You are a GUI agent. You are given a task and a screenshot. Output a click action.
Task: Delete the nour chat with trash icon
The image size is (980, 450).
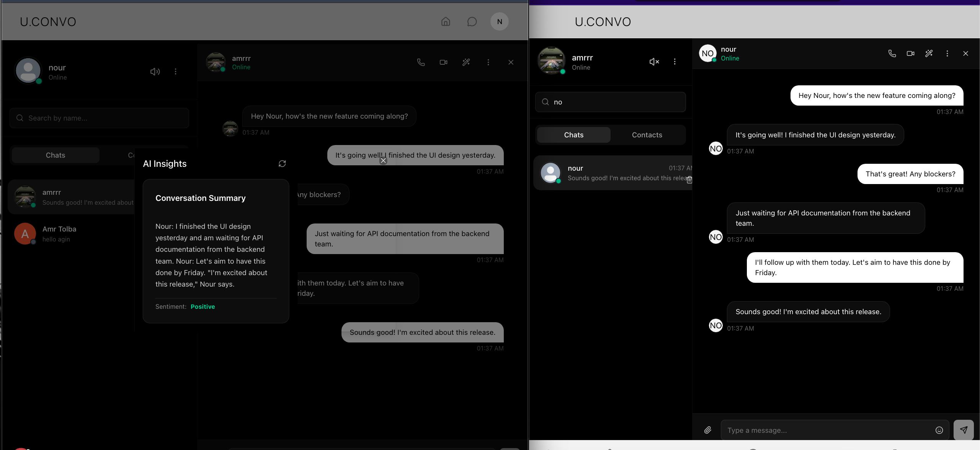pos(689,180)
